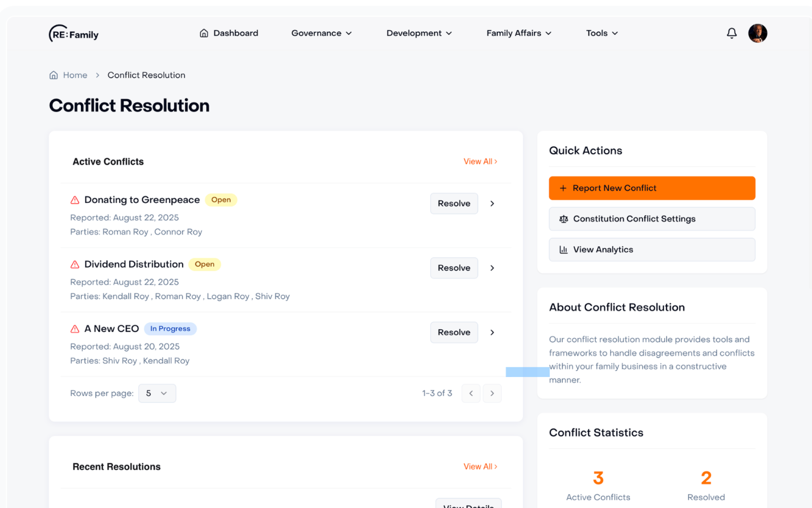Click View All in Active Conflicts
This screenshot has width=812, height=508.
point(480,161)
